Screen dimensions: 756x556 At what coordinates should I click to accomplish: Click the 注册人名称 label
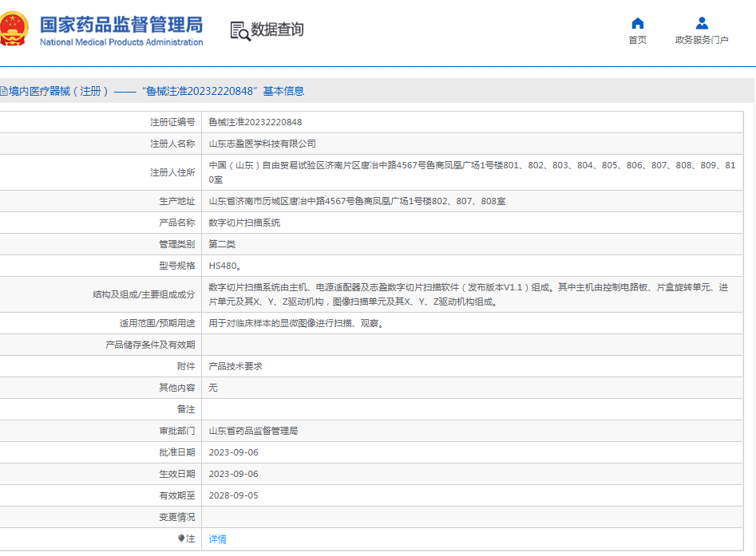[x=172, y=144]
